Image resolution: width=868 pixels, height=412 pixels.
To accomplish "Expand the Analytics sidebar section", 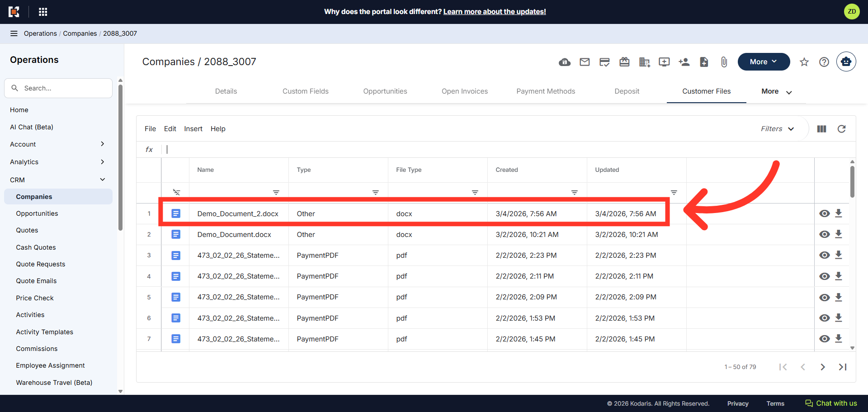I will (x=103, y=161).
